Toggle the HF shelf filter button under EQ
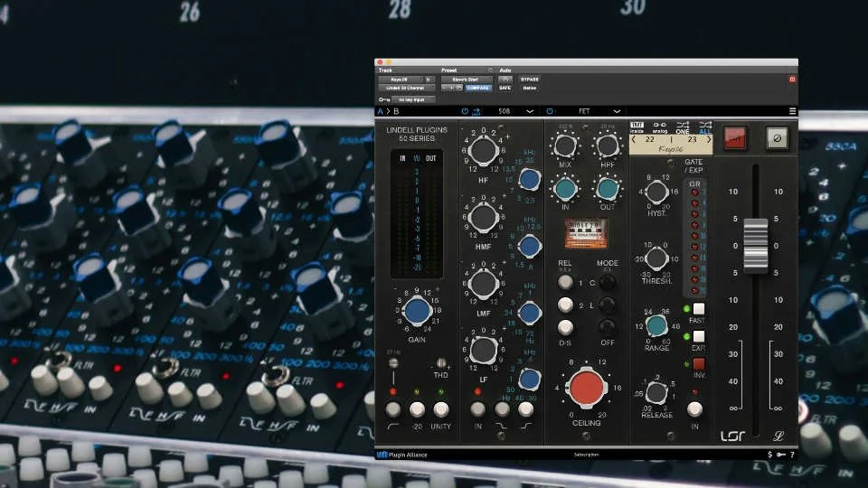868x488 pixels. 525,409
